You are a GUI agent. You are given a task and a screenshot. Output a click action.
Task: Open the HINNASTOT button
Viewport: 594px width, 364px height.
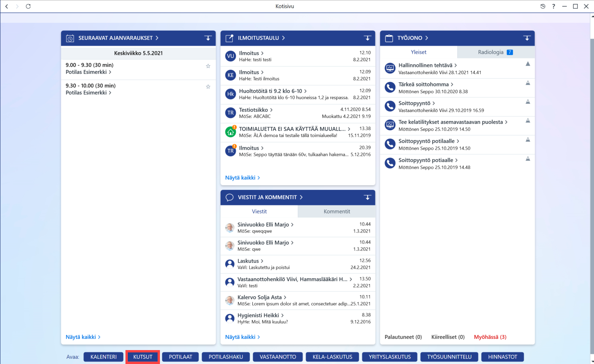coord(503,357)
